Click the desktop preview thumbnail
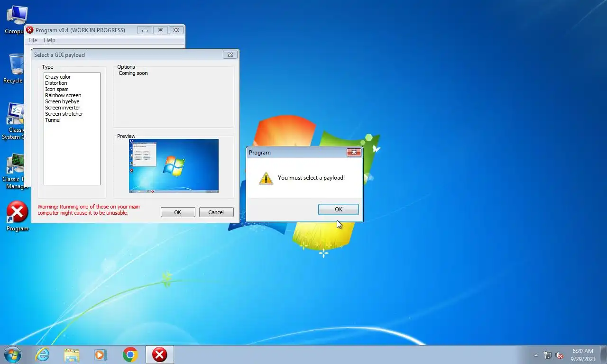The height and width of the screenshot is (364, 607). (x=174, y=166)
